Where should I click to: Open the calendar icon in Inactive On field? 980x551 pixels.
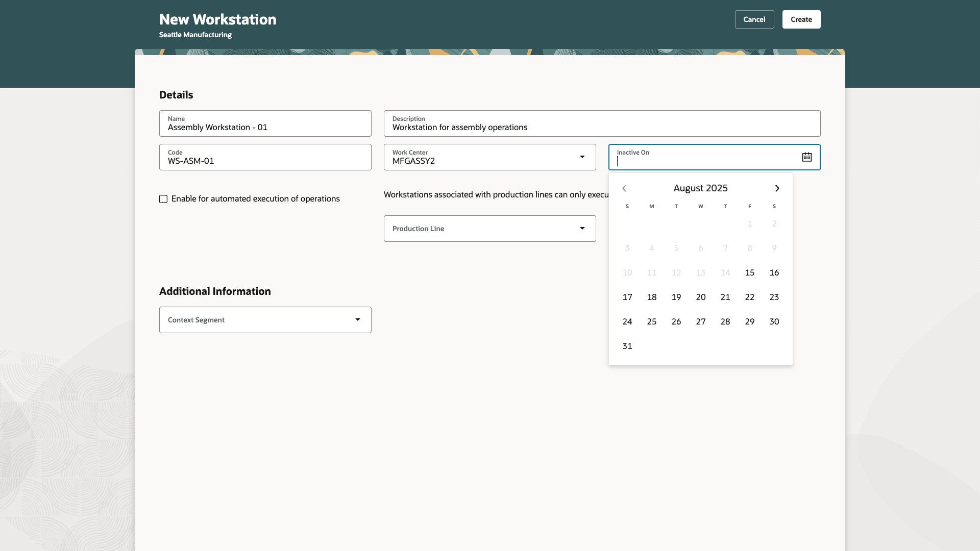pyautogui.click(x=807, y=157)
